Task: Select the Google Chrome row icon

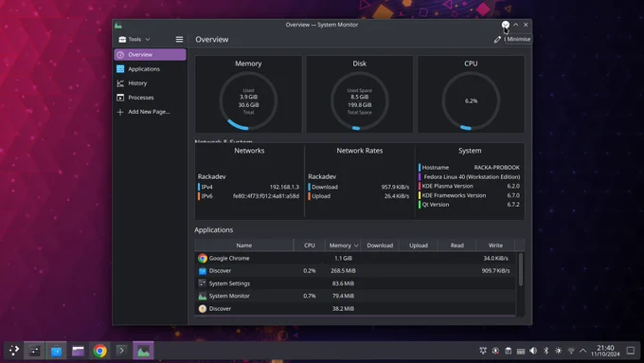Action: 202,258
